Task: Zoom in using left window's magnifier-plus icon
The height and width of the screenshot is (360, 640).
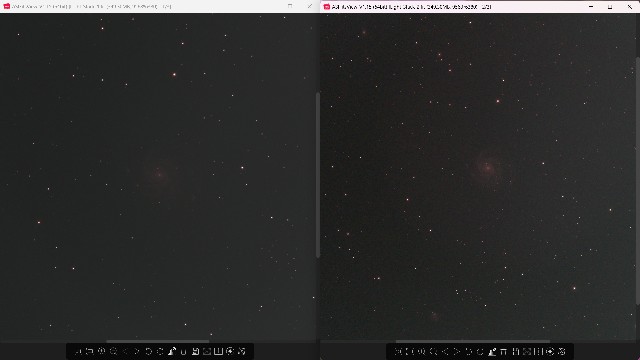Action: coord(101,351)
